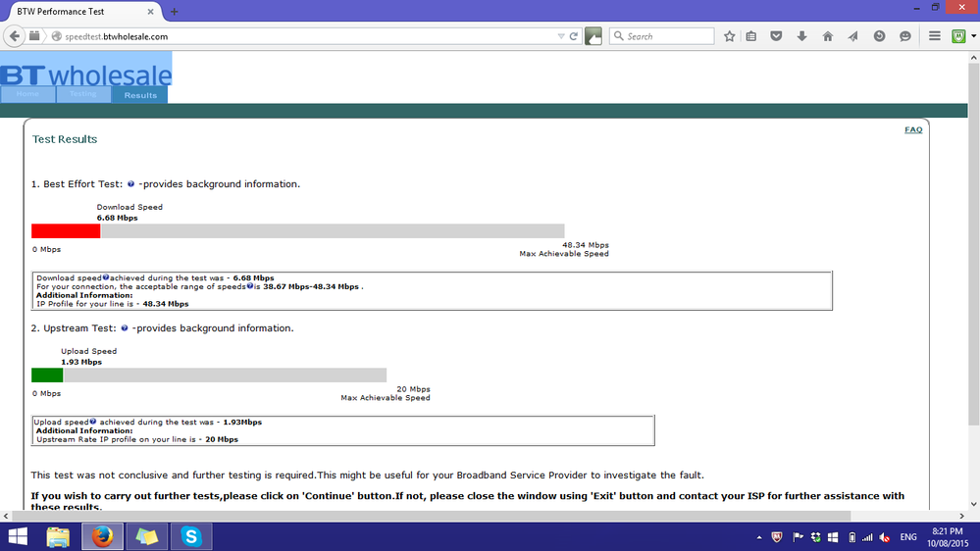The width and height of the screenshot is (980, 551).
Task: Expand the URL bar history dropdown arrow
Action: (560, 36)
